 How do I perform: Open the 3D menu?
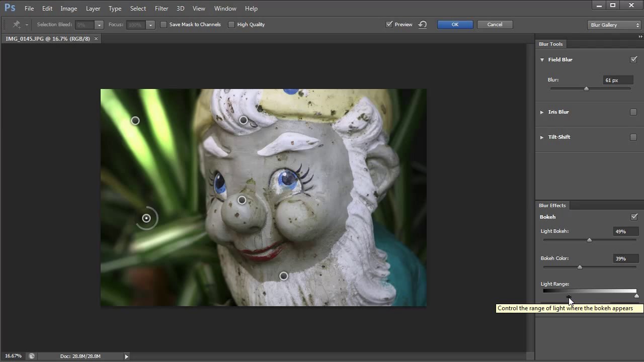(181, 9)
